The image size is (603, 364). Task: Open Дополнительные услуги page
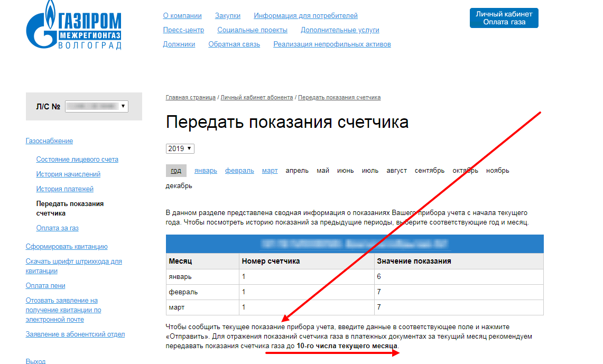(x=340, y=30)
